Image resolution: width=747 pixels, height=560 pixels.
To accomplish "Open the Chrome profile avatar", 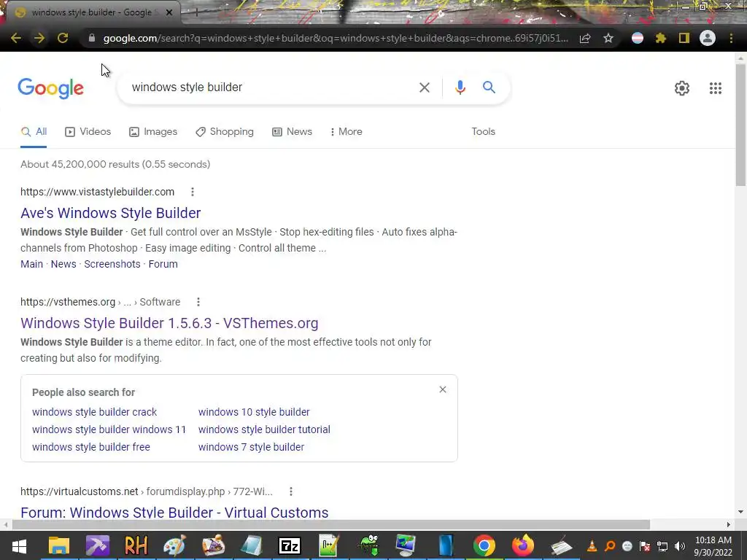I will [708, 38].
